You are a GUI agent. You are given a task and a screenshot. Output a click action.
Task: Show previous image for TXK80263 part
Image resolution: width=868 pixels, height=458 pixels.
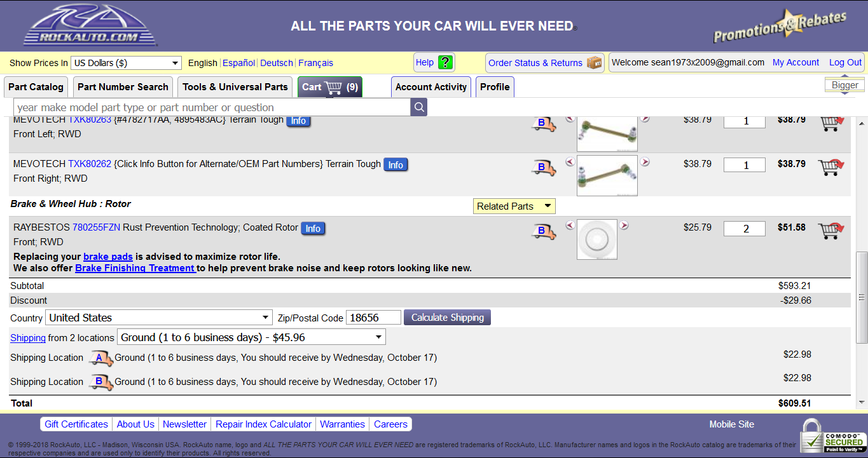pos(570,119)
